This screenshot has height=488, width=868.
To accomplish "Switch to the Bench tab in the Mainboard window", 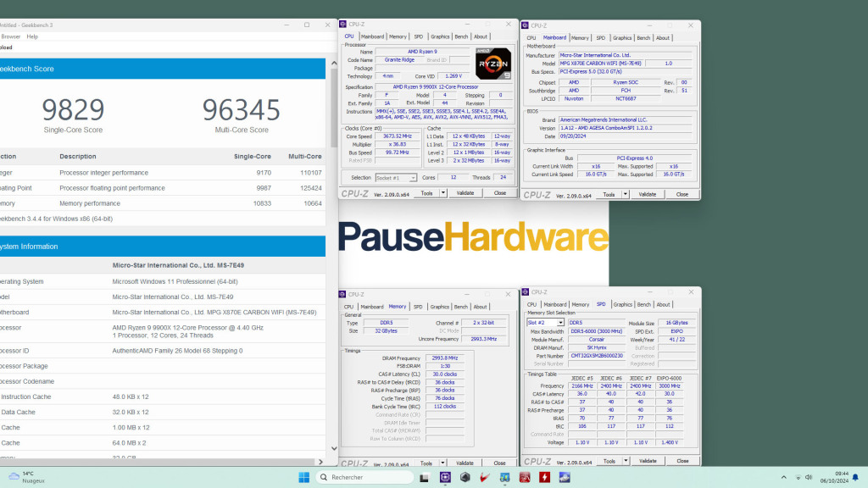I will 643,37.
